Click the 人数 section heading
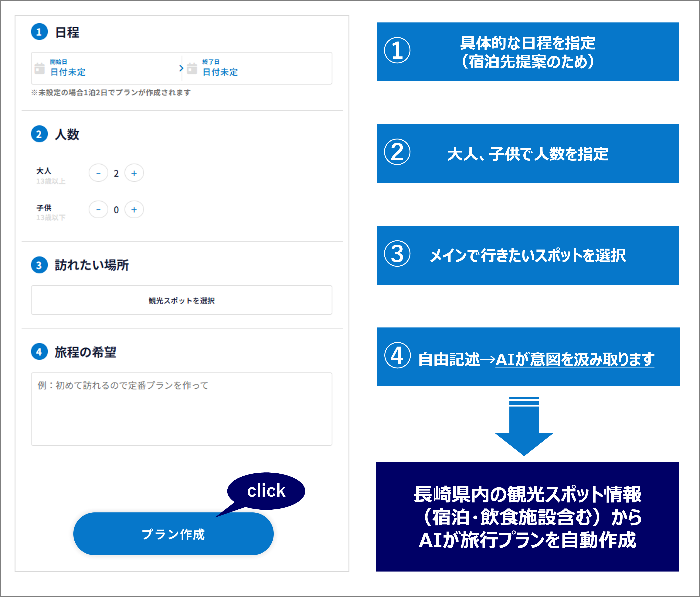 pos(67,134)
